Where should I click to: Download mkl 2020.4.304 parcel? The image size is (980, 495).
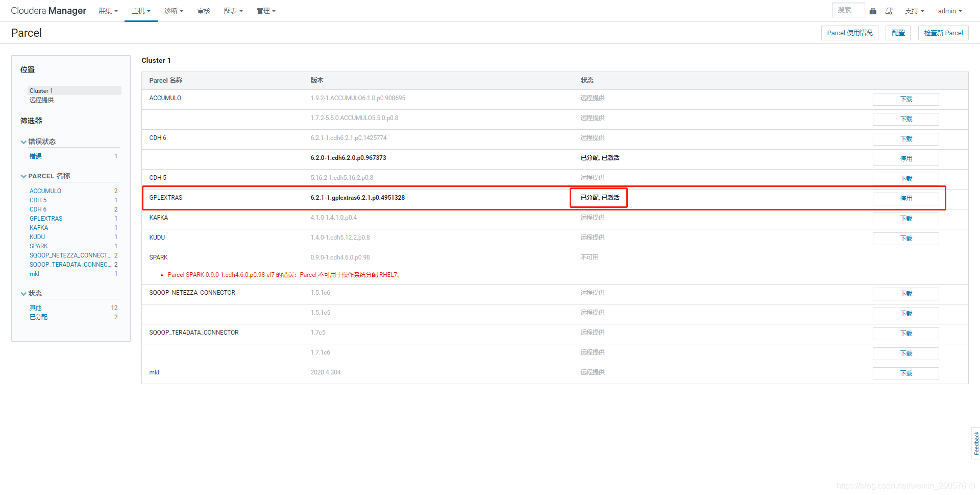coord(905,373)
